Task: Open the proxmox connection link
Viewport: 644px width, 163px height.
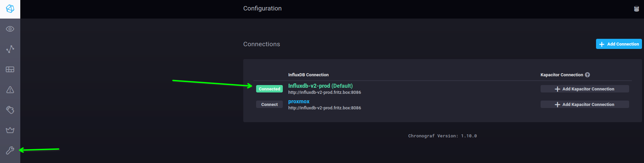Action: 299,102
